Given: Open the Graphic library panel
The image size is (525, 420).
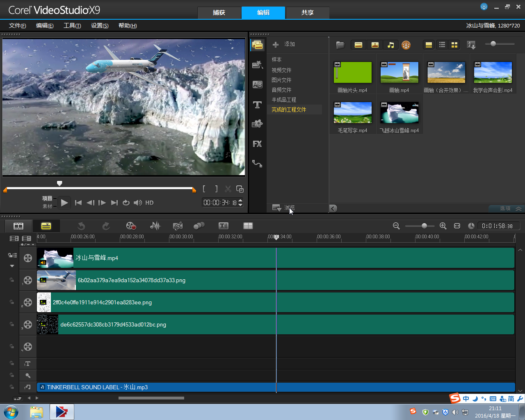Looking at the screenshot, I should tap(257, 124).
